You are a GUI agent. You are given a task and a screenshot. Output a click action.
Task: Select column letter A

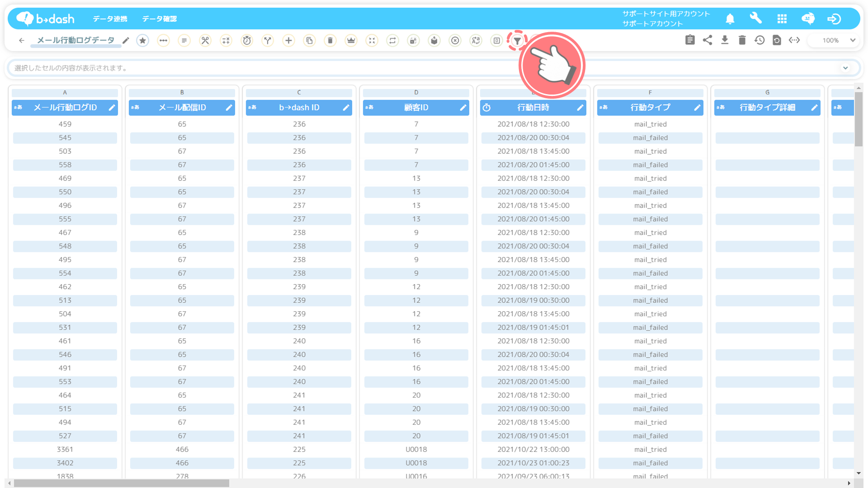click(65, 92)
